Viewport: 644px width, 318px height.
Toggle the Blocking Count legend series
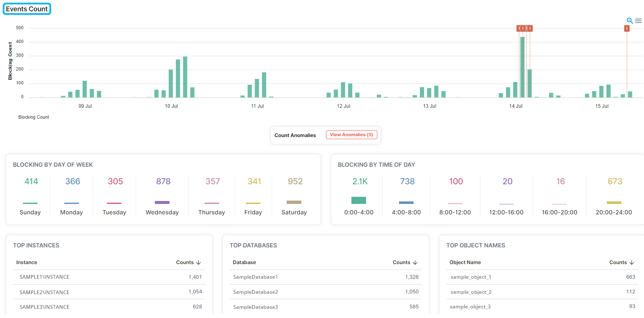click(33, 117)
